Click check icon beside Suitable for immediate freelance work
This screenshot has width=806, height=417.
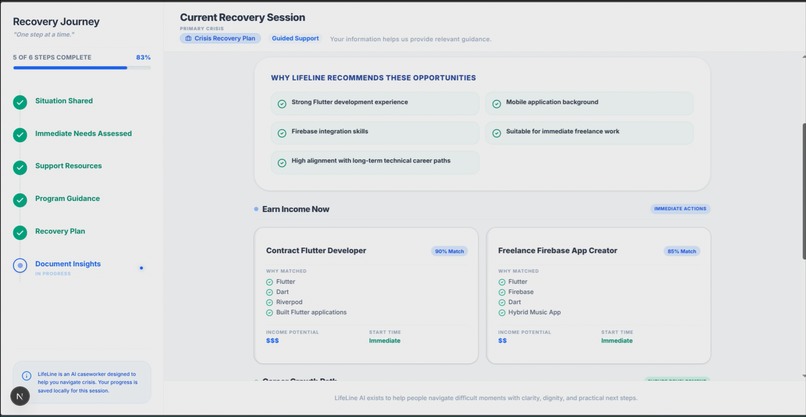(497, 133)
